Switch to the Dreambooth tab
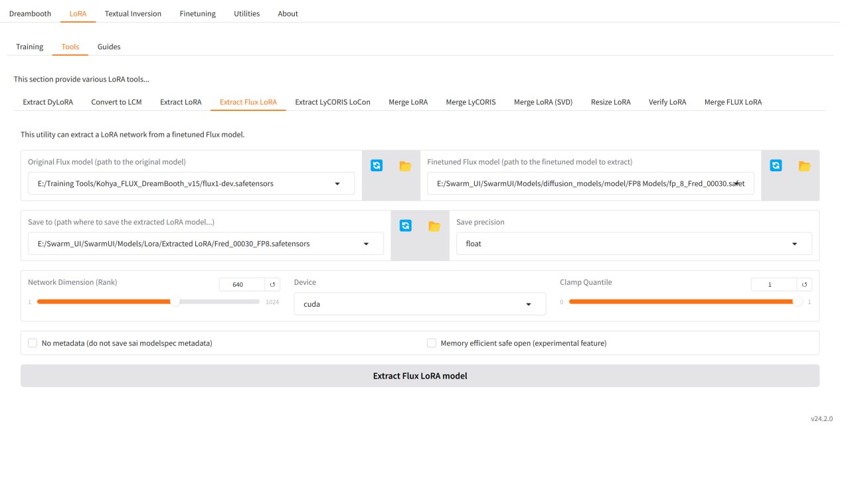 coord(30,13)
